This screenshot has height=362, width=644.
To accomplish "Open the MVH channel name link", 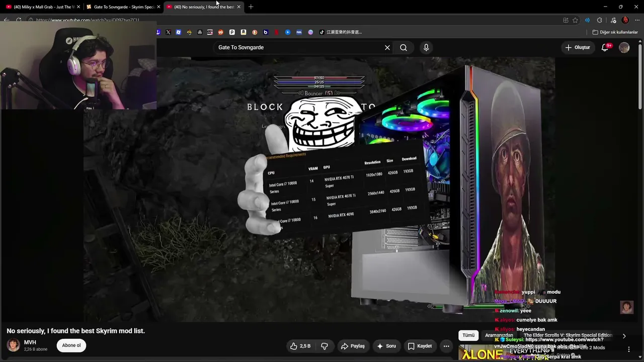I will coord(30,342).
